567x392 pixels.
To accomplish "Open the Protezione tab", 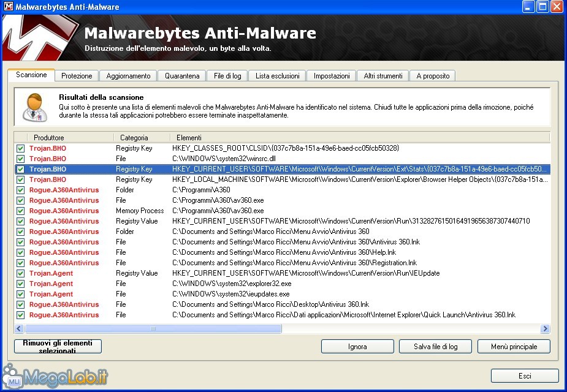I will (77, 76).
